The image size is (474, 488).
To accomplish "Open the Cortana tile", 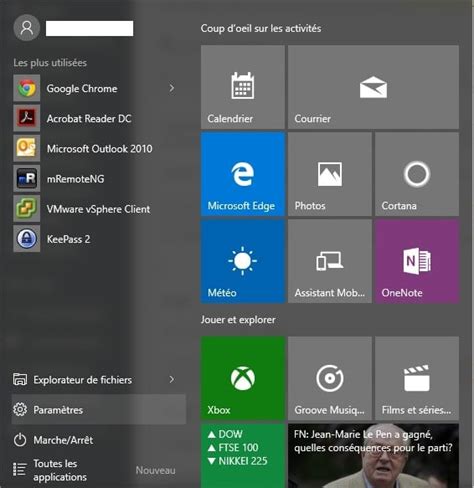I will [417, 174].
